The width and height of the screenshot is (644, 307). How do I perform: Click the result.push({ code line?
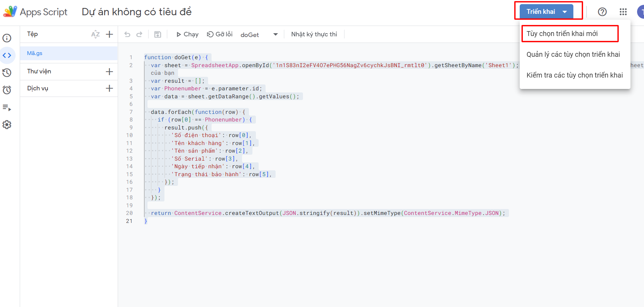(186, 128)
